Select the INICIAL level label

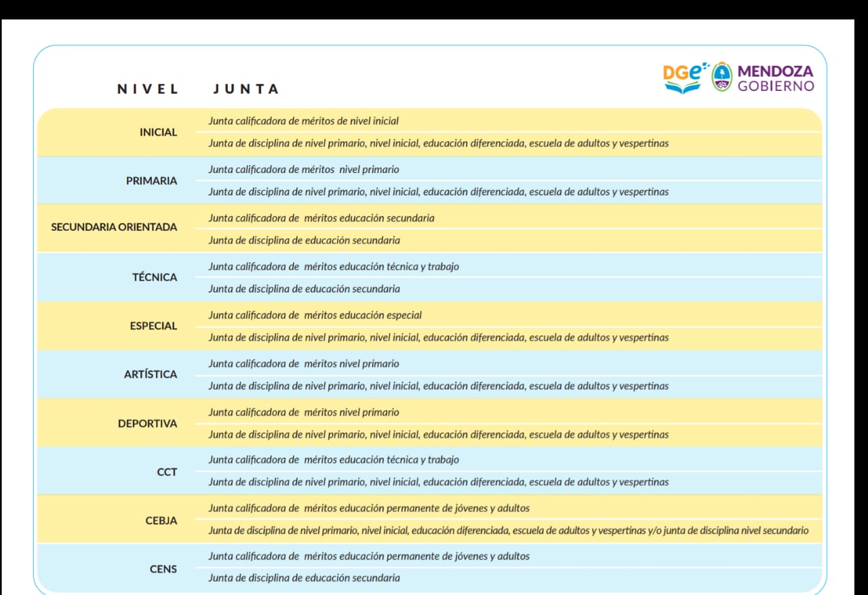(x=158, y=132)
